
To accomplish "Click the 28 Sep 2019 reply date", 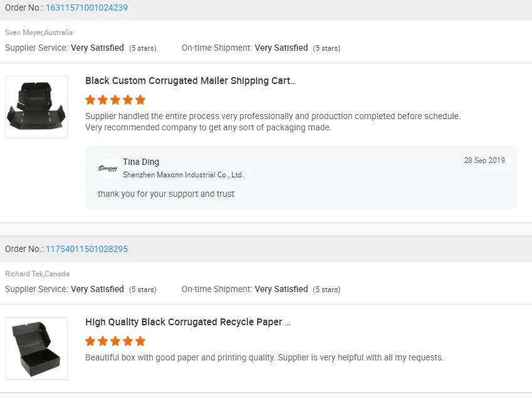I will 484,160.
